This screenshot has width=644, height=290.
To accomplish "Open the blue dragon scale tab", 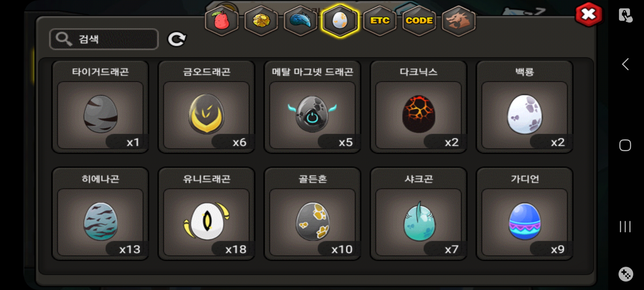I will coord(301,21).
